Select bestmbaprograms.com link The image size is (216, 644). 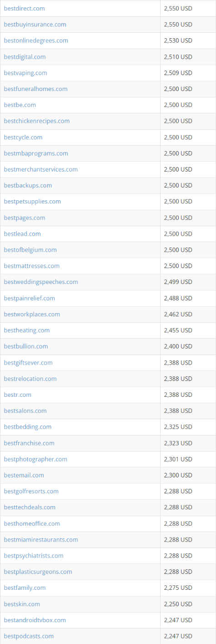(36, 153)
